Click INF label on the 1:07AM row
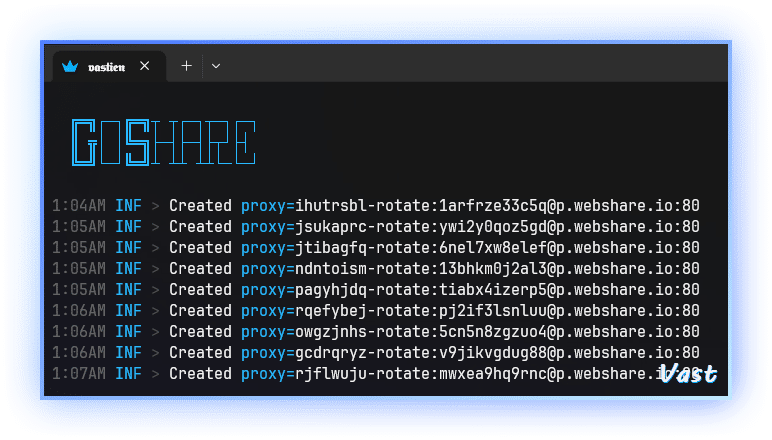The image size is (772, 440). (x=129, y=374)
